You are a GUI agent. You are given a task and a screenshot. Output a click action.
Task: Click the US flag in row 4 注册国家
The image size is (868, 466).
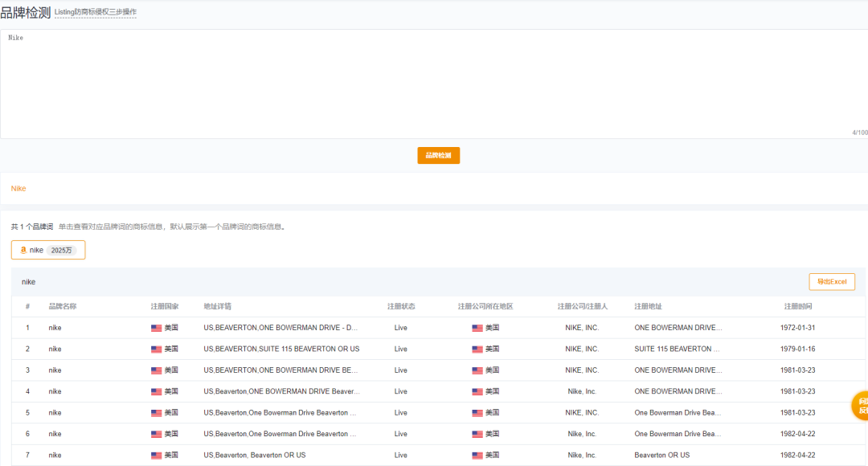click(x=156, y=392)
